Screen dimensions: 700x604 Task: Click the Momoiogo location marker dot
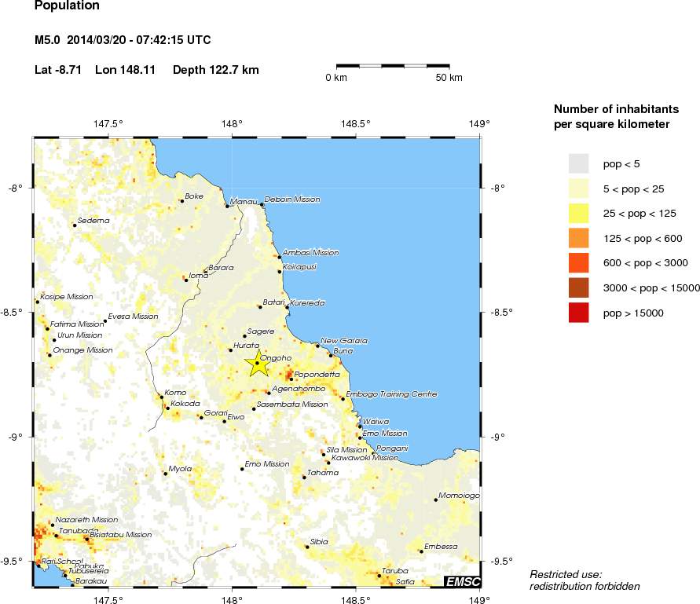click(435, 500)
